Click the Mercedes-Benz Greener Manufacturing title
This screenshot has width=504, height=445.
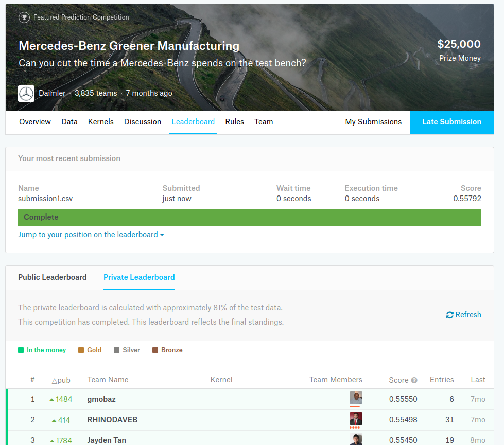tap(129, 46)
